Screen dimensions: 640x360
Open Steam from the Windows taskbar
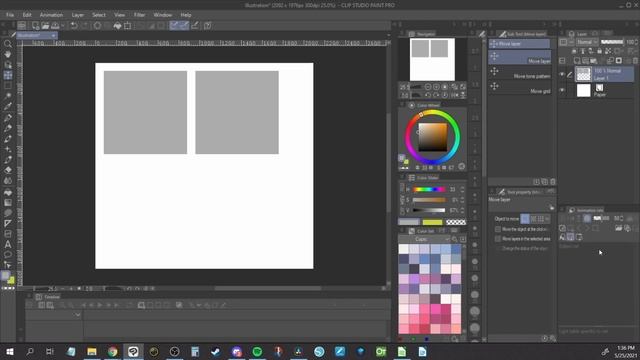(x=216, y=351)
